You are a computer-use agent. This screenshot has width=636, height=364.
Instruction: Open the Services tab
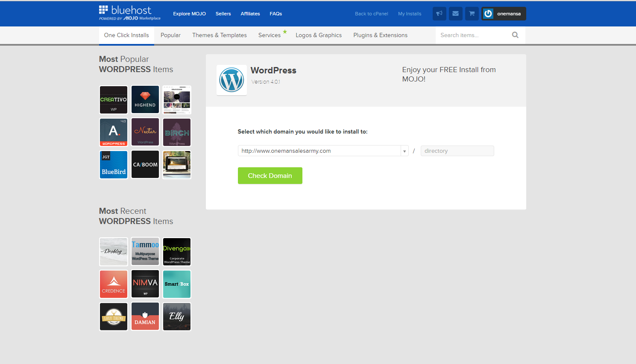tap(270, 35)
